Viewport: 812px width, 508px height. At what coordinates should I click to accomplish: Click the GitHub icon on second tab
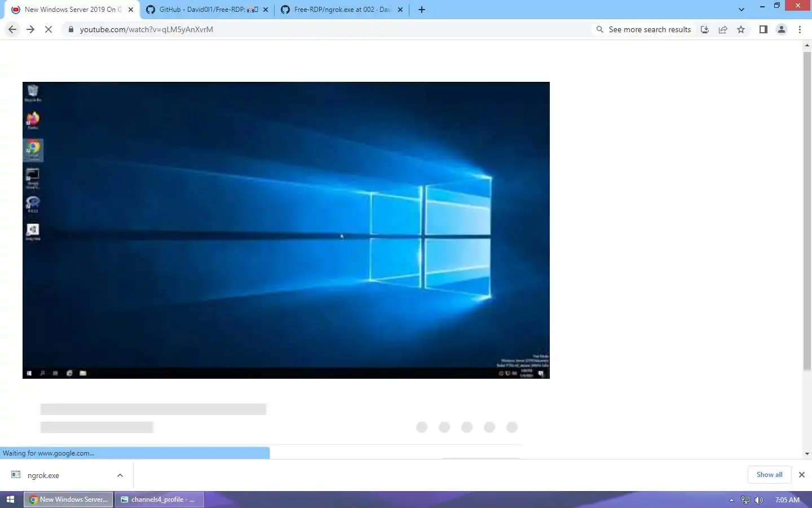tap(151, 10)
